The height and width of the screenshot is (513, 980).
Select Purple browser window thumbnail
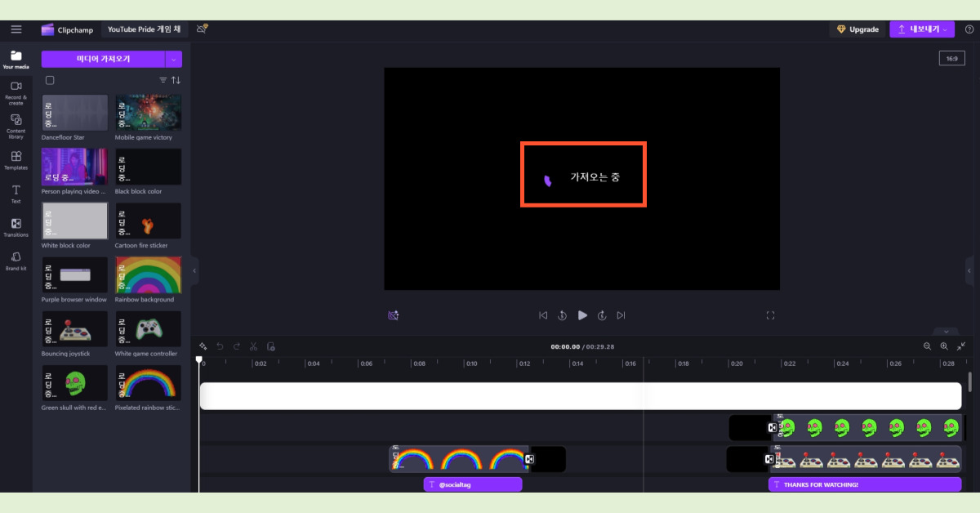coord(74,275)
